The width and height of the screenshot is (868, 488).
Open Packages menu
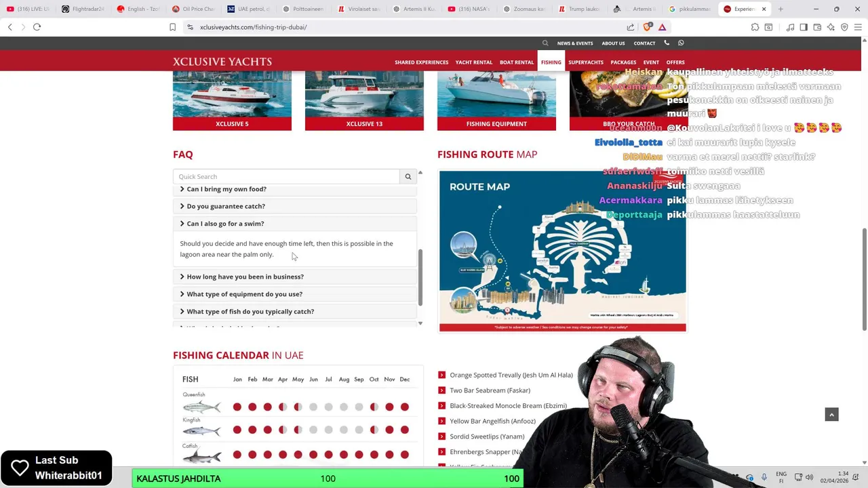tap(623, 62)
